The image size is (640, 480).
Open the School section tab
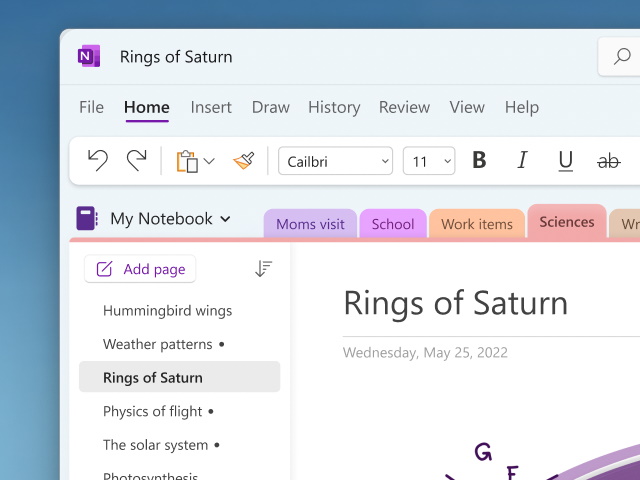(x=393, y=224)
